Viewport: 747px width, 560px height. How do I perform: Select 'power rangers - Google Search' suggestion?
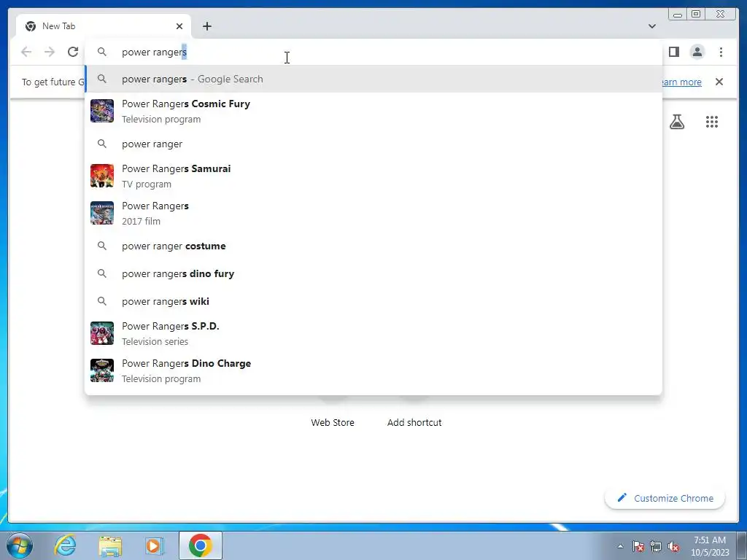point(373,79)
